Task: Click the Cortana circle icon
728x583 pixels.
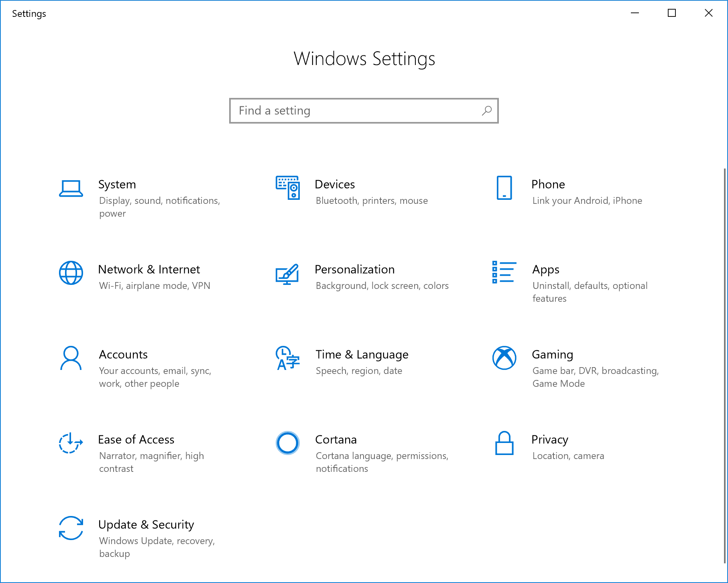Action: (x=287, y=443)
